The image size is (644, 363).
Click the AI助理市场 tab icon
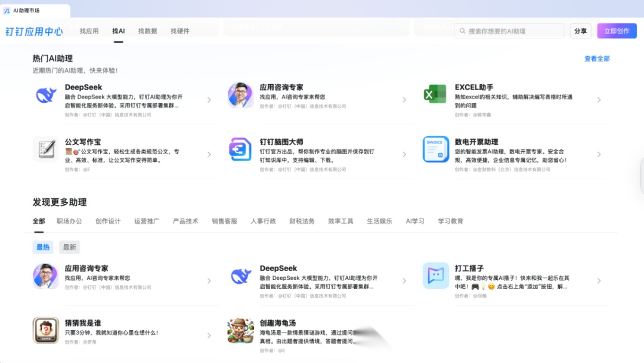pos(7,11)
